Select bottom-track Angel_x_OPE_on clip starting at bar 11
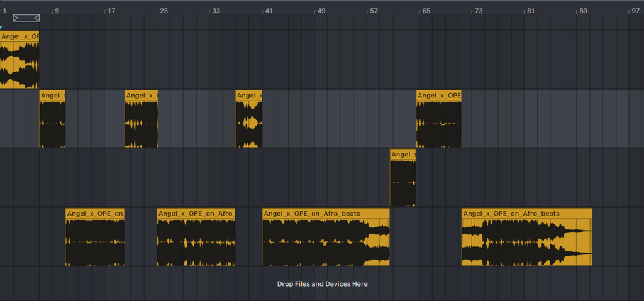The width and height of the screenshot is (644, 301). (x=95, y=237)
